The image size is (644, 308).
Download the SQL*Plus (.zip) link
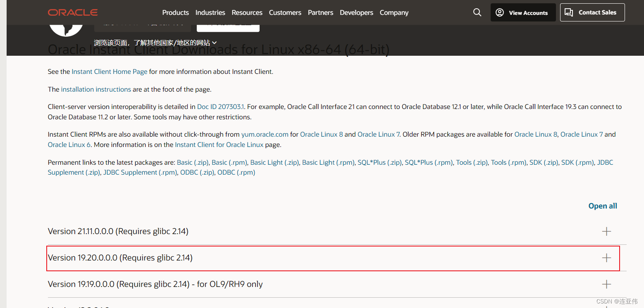point(379,162)
